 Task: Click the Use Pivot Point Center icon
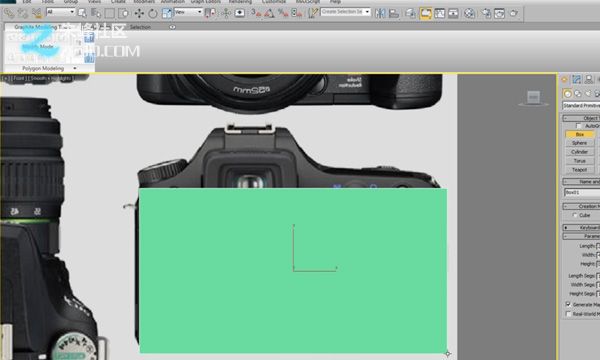pyautogui.click(x=210, y=14)
